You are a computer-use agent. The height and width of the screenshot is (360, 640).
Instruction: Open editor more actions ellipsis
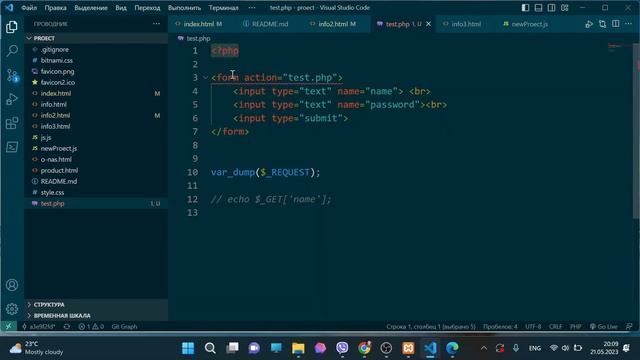(x=629, y=24)
